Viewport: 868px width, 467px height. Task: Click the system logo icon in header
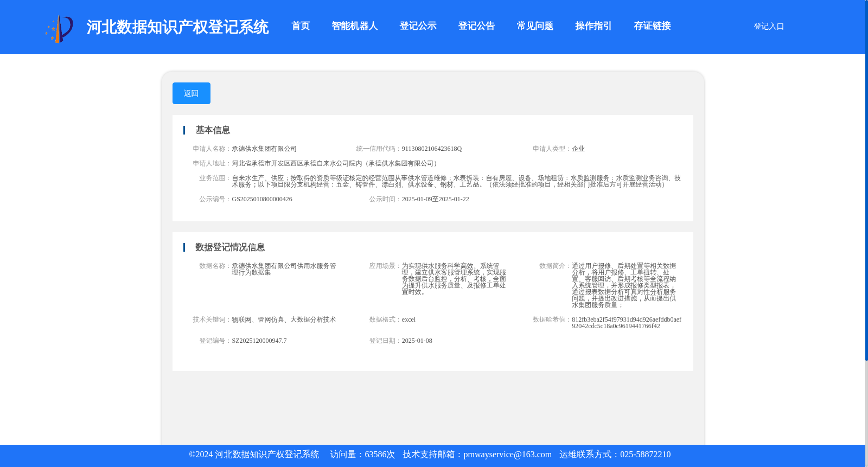point(59,29)
